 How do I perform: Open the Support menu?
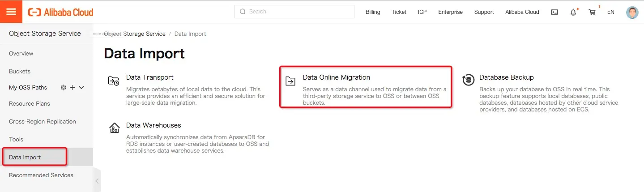tap(484, 12)
